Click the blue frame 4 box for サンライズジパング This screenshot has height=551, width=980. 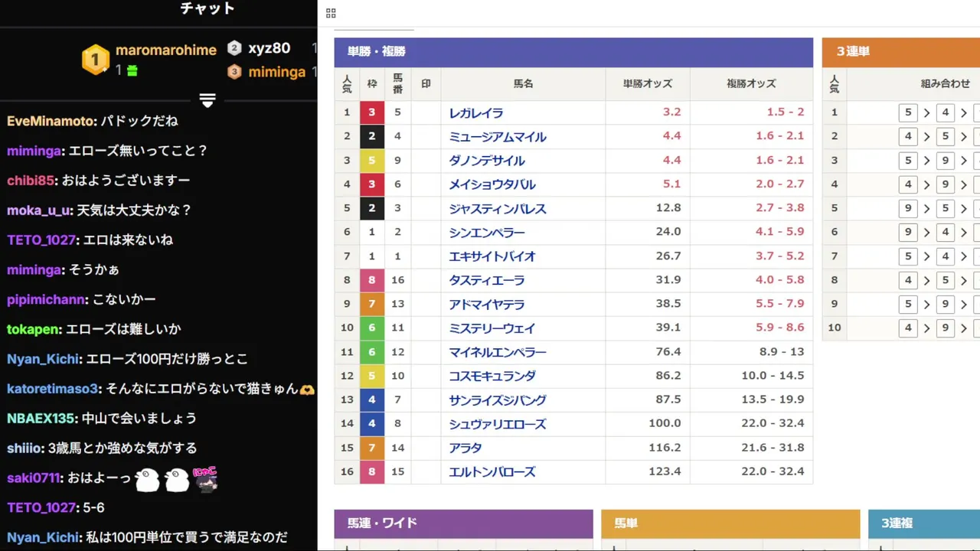pos(372,399)
